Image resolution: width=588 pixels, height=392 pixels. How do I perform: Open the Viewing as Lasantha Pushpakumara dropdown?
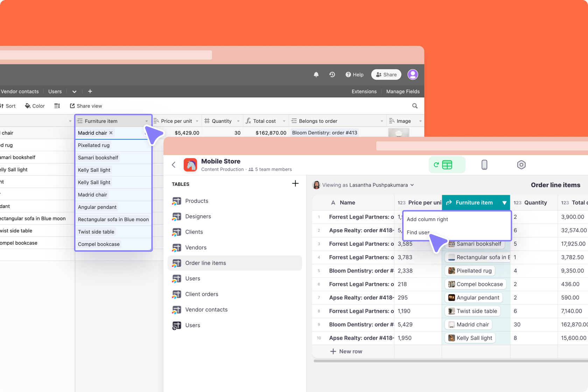pyautogui.click(x=365, y=185)
